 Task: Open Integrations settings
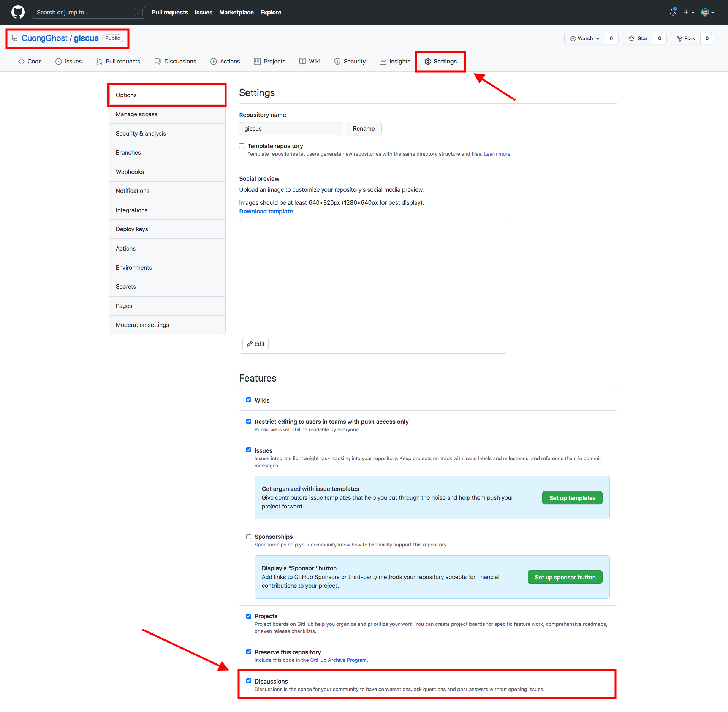(x=167, y=210)
